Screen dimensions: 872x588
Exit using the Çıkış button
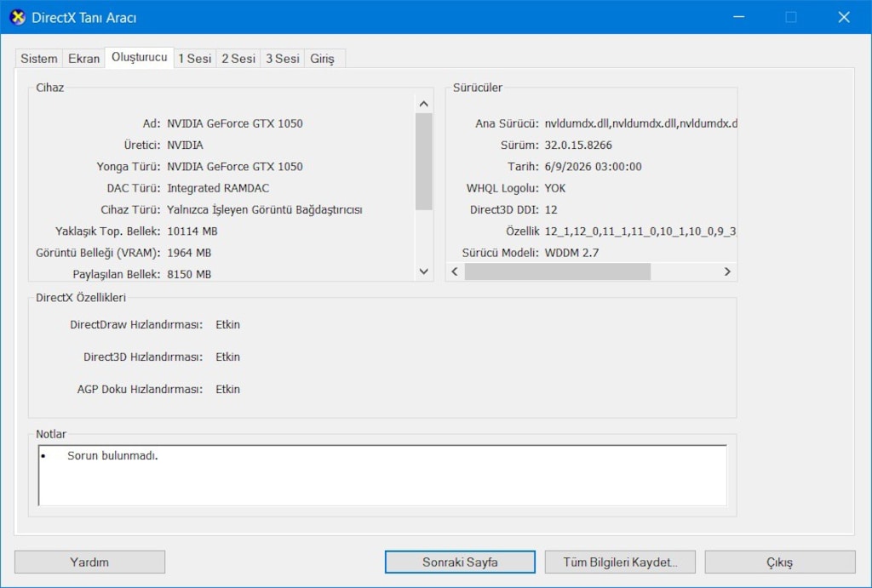[x=780, y=562]
